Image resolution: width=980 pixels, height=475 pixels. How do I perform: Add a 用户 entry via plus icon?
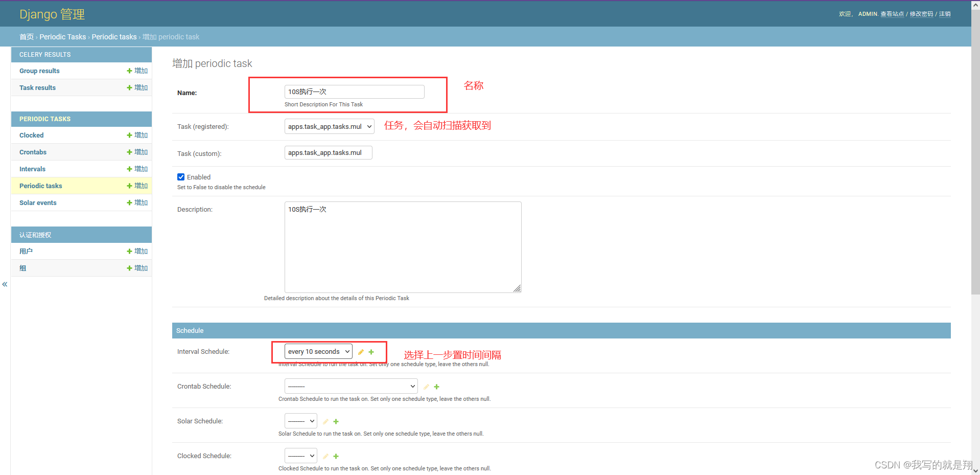137,252
